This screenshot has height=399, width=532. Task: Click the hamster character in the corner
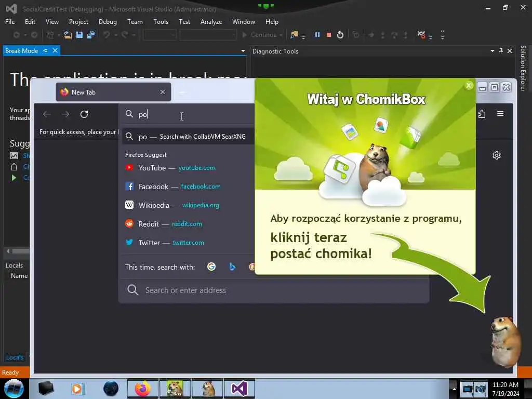[x=505, y=341]
